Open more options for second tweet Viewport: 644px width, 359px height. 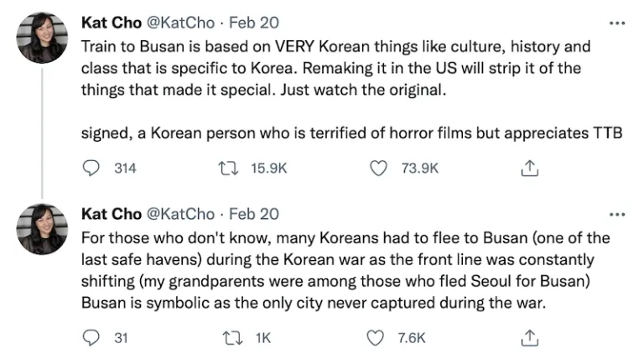click(618, 215)
